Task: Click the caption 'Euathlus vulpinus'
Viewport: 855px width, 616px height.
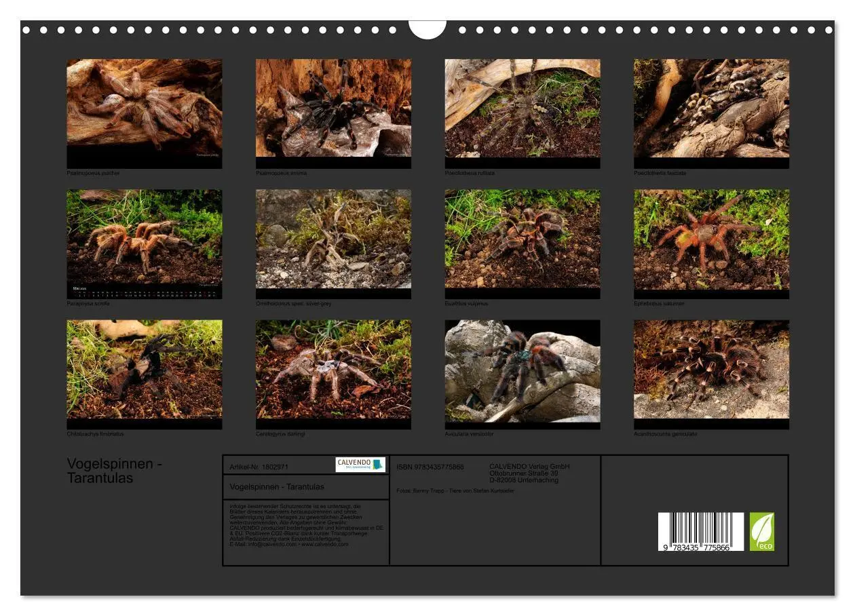Action: click(467, 304)
